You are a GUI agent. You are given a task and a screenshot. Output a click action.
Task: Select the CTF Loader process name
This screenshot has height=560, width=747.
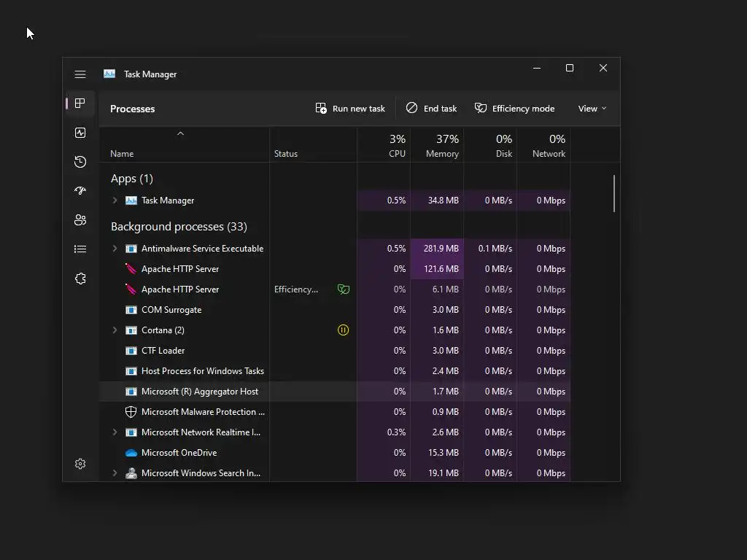pos(163,351)
